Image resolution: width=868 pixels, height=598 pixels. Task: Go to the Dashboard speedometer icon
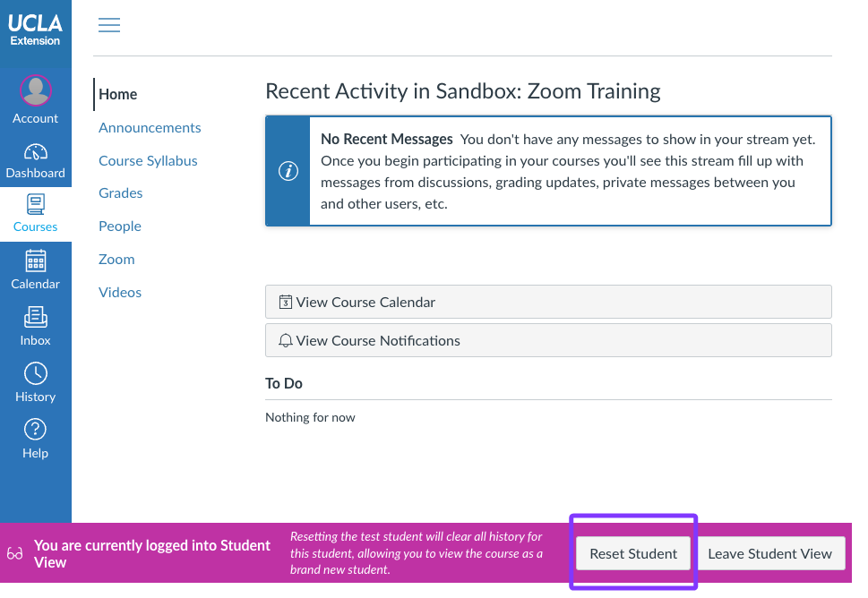36,151
